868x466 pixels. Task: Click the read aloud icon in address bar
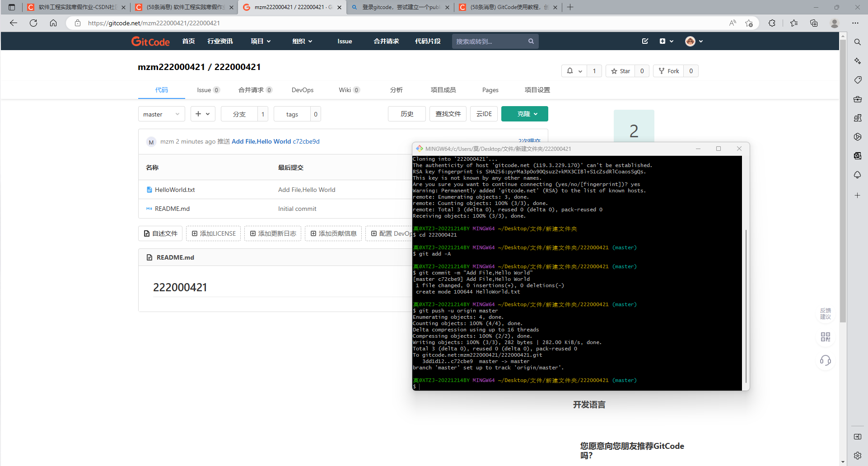(x=733, y=23)
